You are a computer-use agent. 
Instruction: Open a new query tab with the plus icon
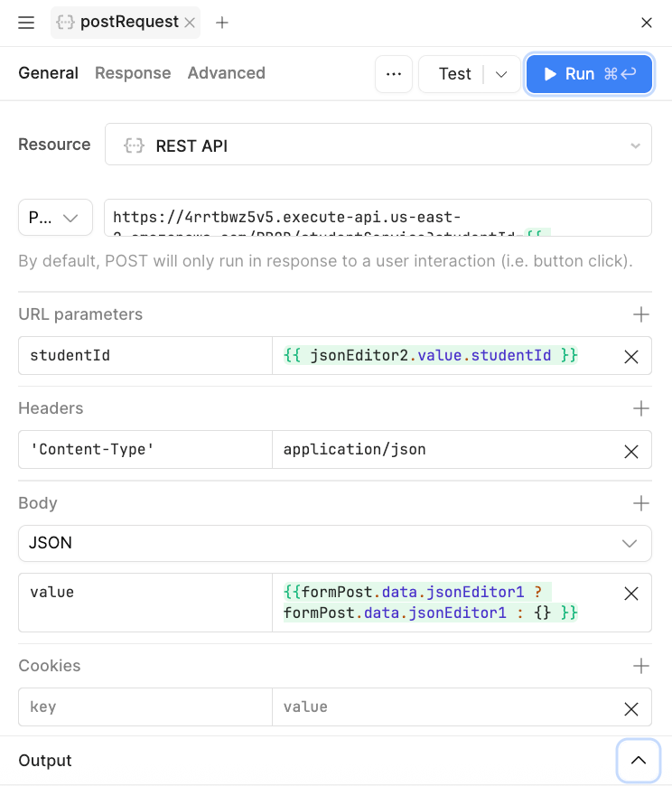222,23
